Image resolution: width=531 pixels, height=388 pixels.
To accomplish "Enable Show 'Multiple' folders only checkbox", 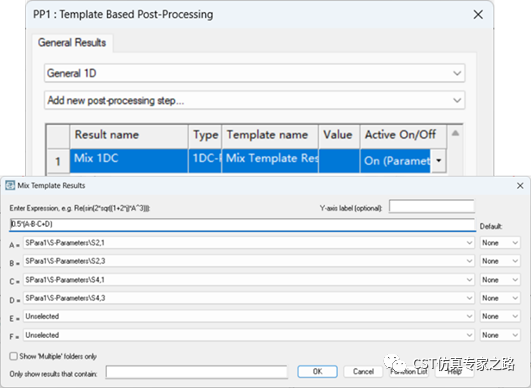I will click(x=14, y=356).
